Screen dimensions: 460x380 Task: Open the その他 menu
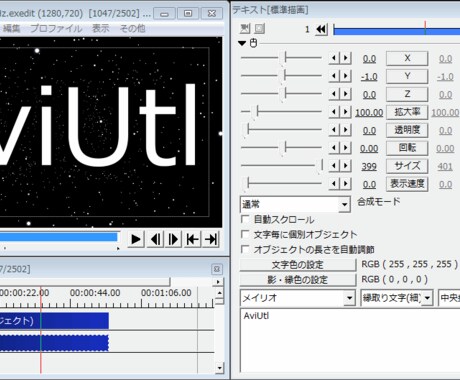[x=132, y=28]
